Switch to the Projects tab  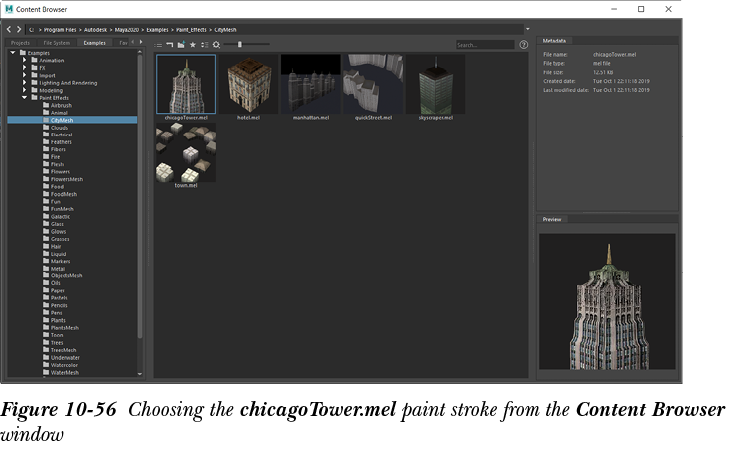(20, 43)
